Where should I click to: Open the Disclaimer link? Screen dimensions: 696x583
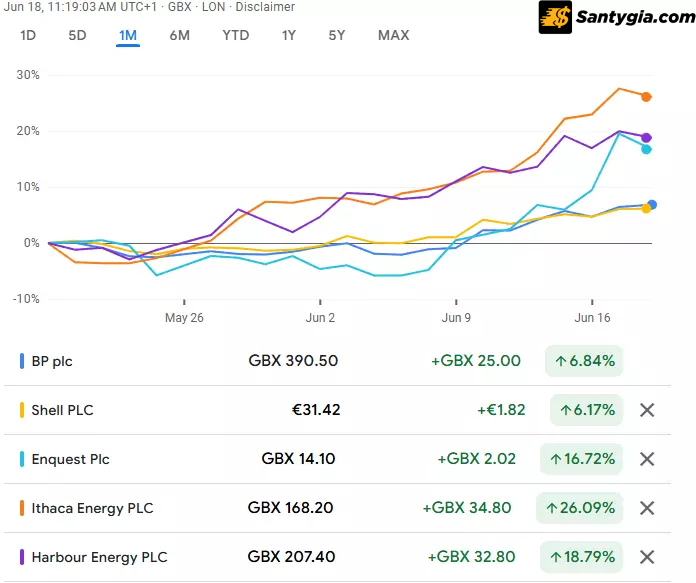pyautogui.click(x=265, y=7)
